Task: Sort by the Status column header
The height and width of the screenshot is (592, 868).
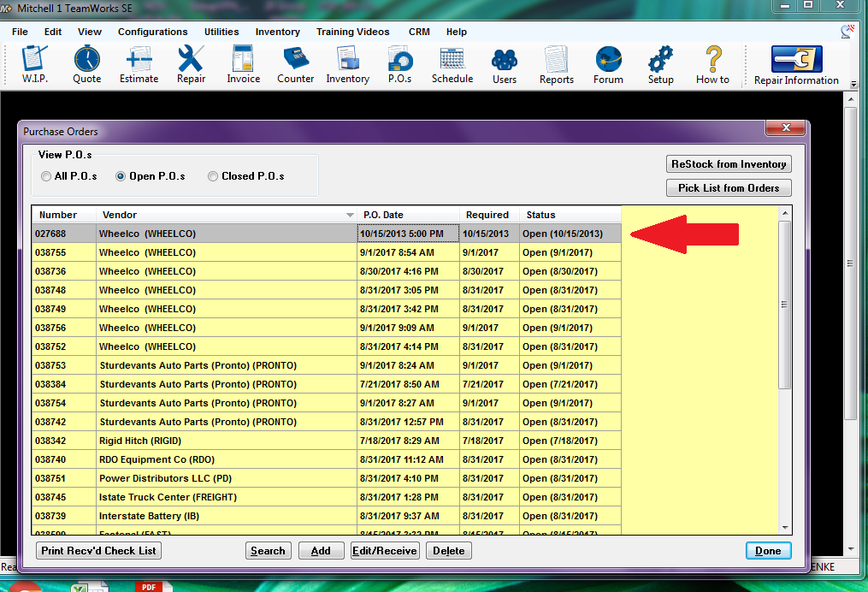Action: click(570, 215)
